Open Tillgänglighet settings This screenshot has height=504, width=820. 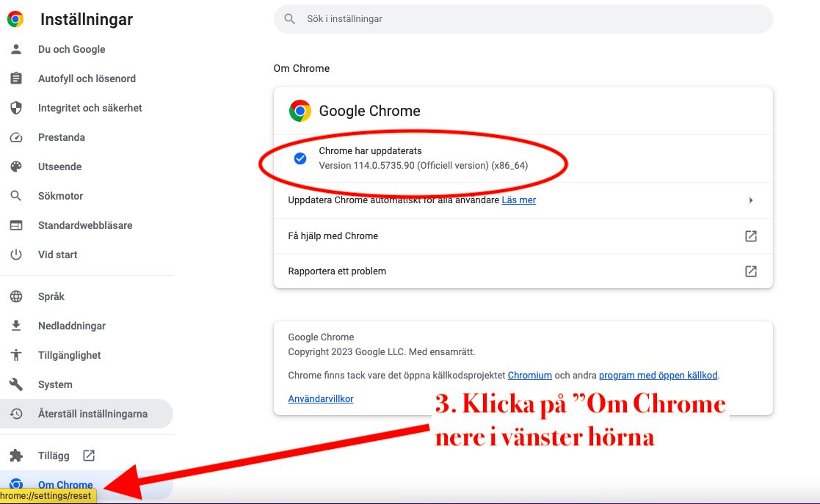point(70,355)
